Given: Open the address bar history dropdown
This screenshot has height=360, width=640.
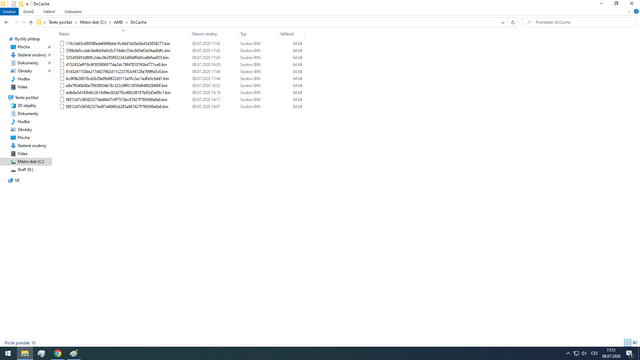Looking at the screenshot, I should [503, 22].
